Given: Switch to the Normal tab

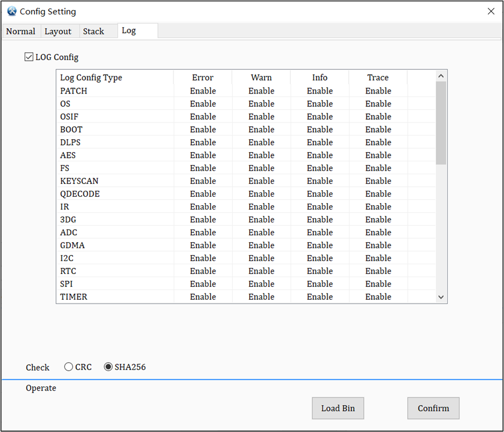Looking at the screenshot, I should 20,31.
